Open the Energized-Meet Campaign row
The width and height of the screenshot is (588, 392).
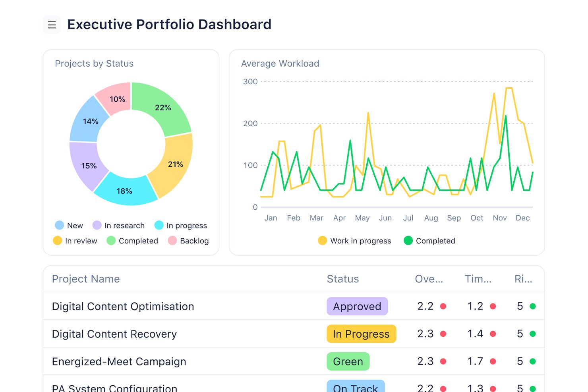[294, 361]
